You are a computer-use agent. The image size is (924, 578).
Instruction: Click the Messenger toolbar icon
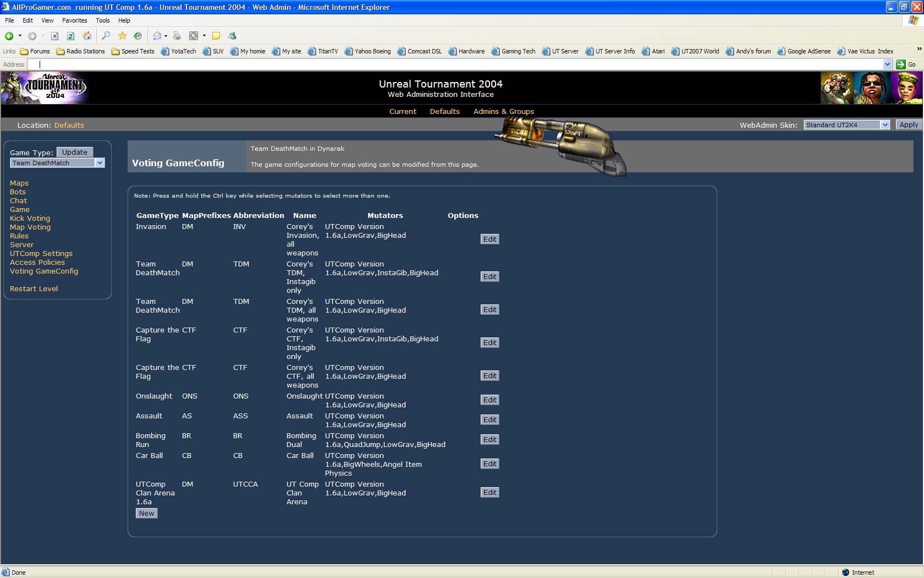232,36
